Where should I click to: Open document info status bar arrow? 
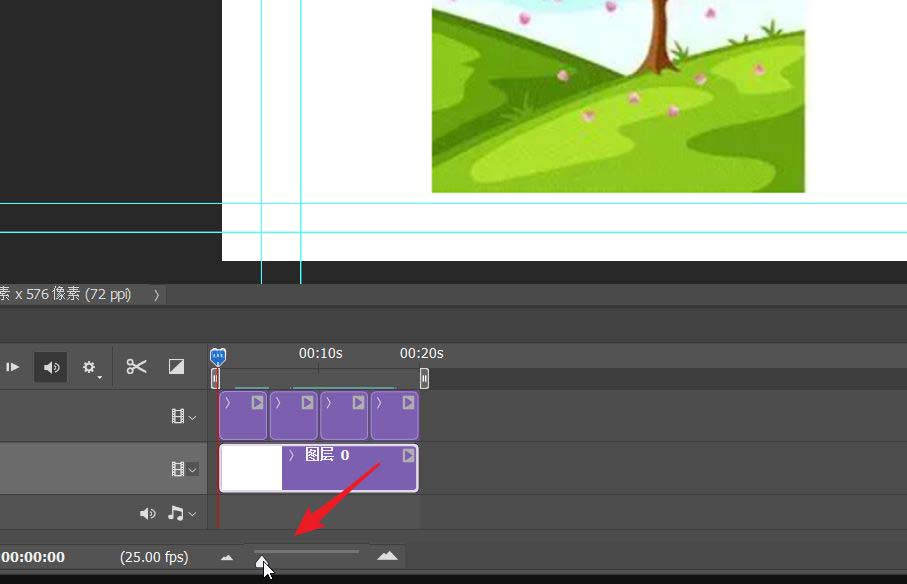click(x=156, y=295)
